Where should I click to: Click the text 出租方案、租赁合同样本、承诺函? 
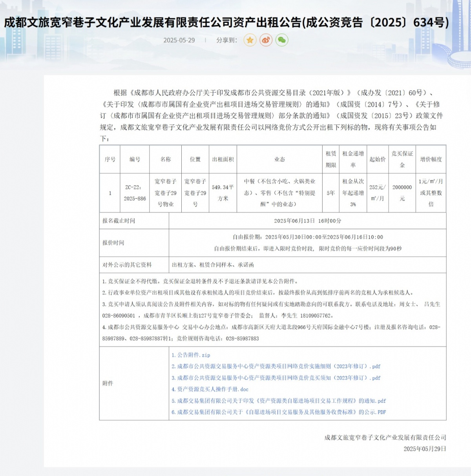[213, 265]
